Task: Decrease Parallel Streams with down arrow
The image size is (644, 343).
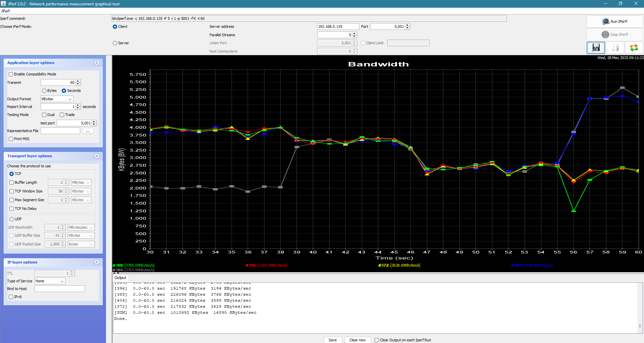Action: 354,36
